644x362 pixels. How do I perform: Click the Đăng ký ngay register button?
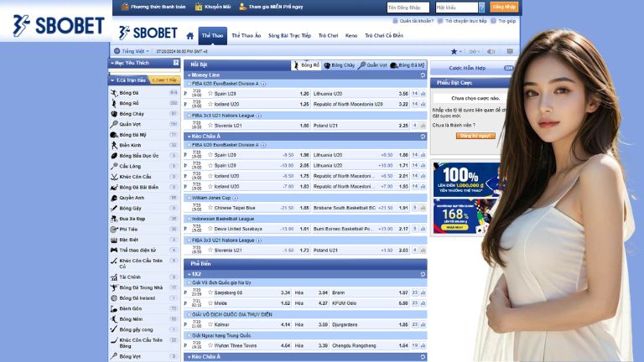click(x=475, y=136)
